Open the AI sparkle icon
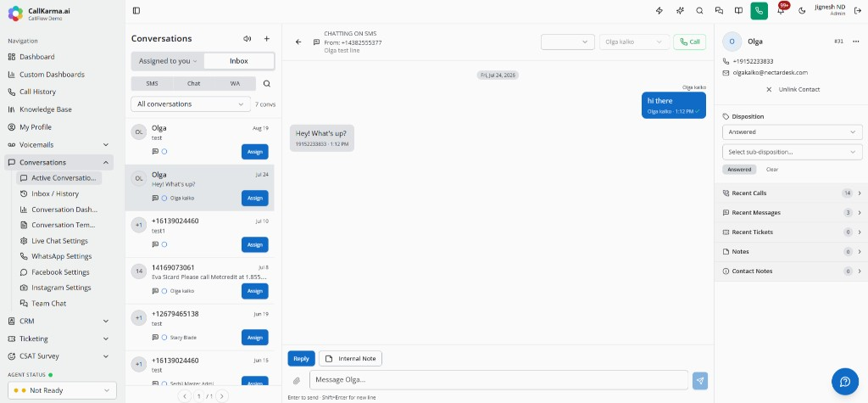Screen dimensions: 868x403 click(680, 10)
